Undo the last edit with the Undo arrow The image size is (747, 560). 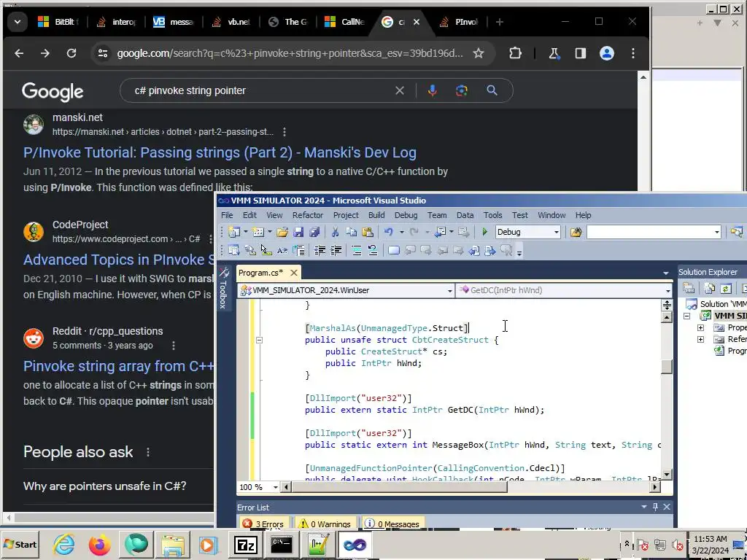click(x=389, y=232)
